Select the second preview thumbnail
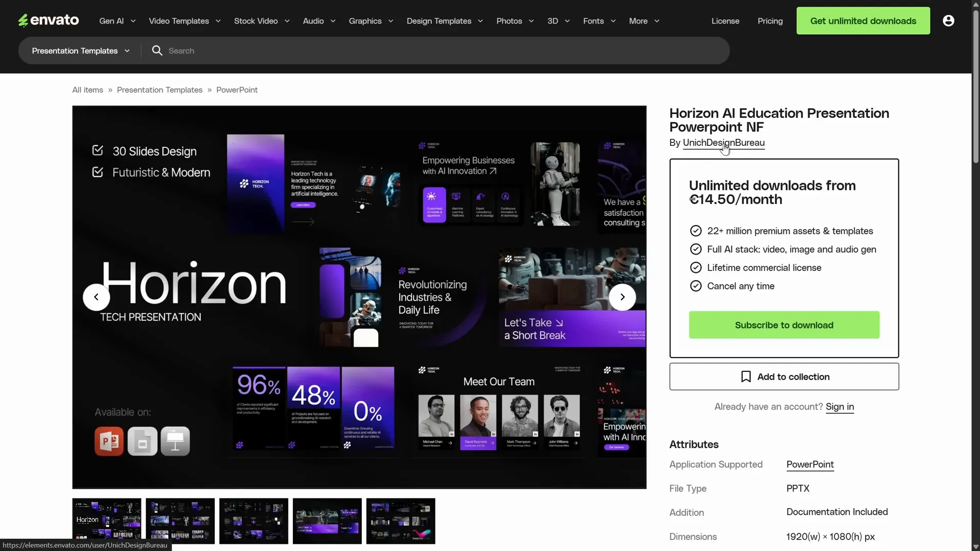The width and height of the screenshot is (980, 551). click(180, 520)
